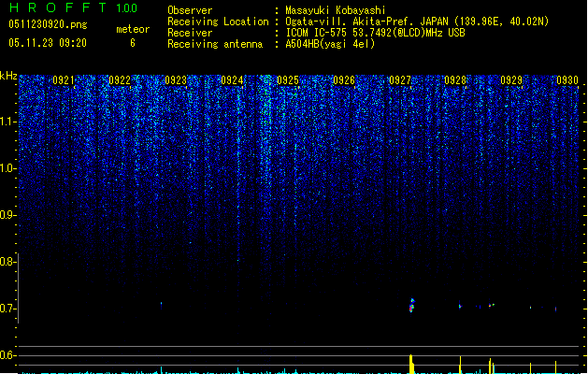
Task: Click the 0.8 kHz axis label
Action: [x=8, y=262]
